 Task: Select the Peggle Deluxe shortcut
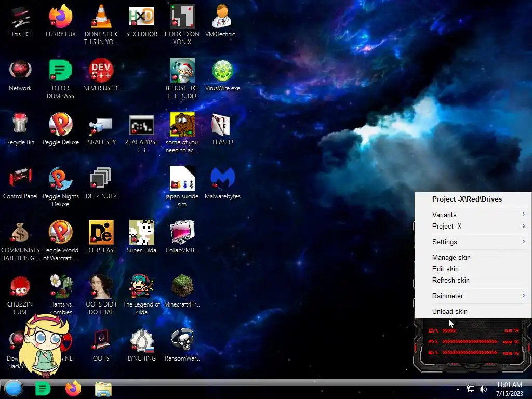[x=60, y=129]
